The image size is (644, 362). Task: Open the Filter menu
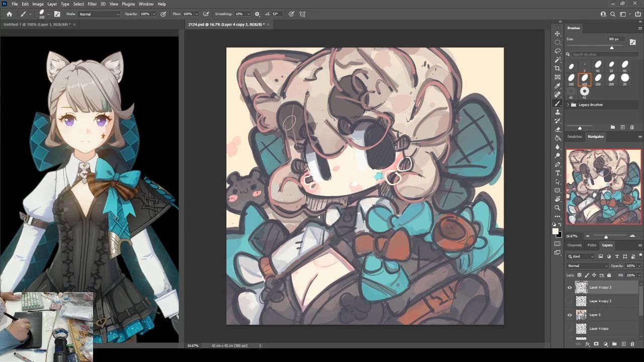coord(92,4)
